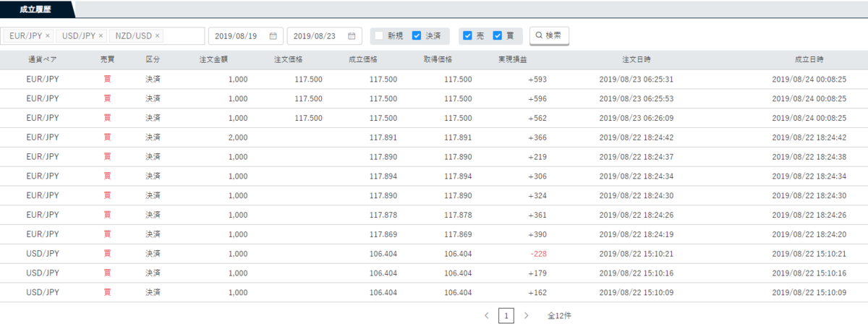The height and width of the screenshot is (324, 868).
Task: Select the loss value -228
Action: click(538, 254)
